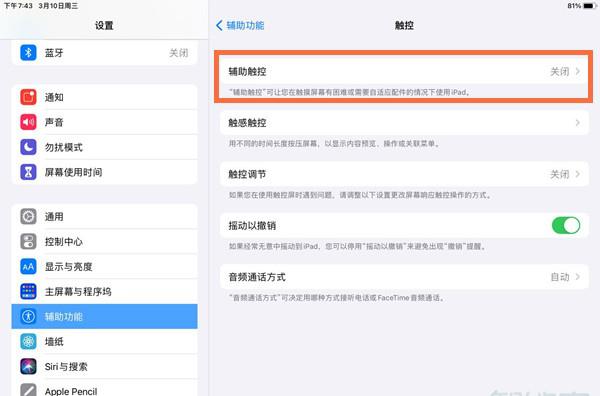Tap the 下午7:43 clock time
Screen dimensions: 600x396
tap(18, 6)
